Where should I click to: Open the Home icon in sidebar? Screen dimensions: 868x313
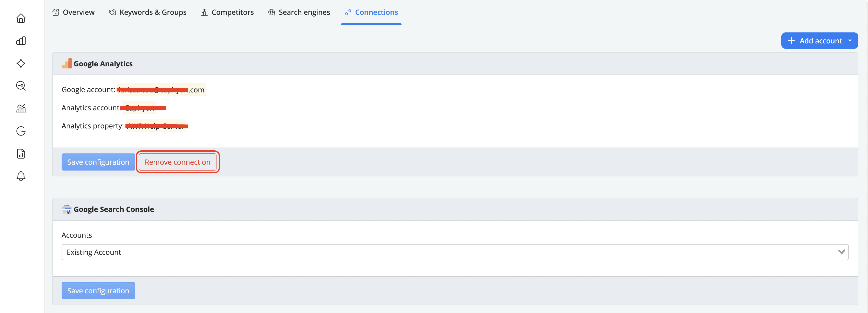click(x=21, y=18)
